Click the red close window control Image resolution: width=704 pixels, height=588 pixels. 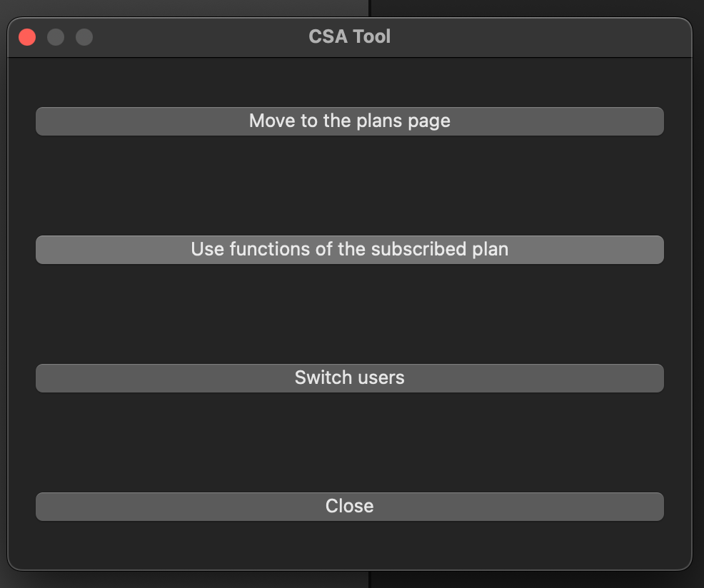(x=27, y=36)
